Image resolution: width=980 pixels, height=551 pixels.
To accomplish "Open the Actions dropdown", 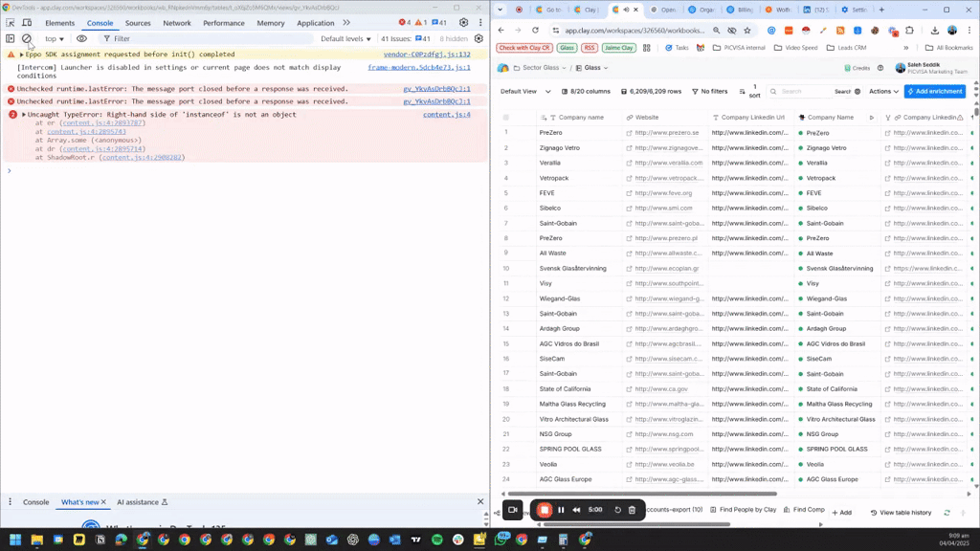I will click(x=883, y=91).
